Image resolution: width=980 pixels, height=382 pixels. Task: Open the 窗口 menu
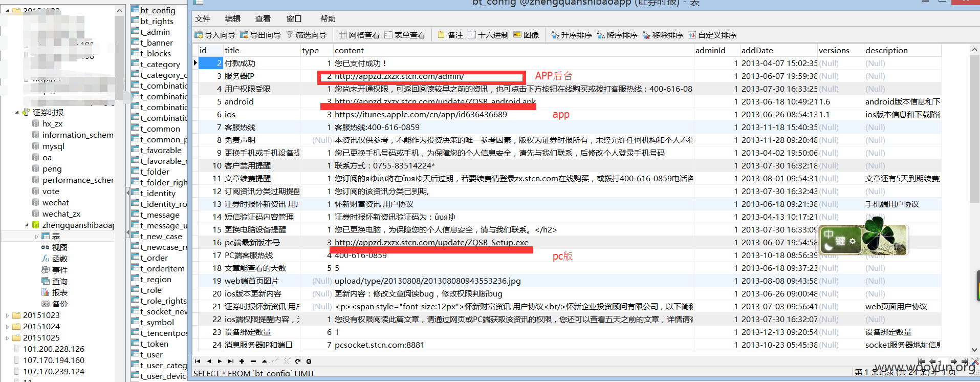point(294,18)
